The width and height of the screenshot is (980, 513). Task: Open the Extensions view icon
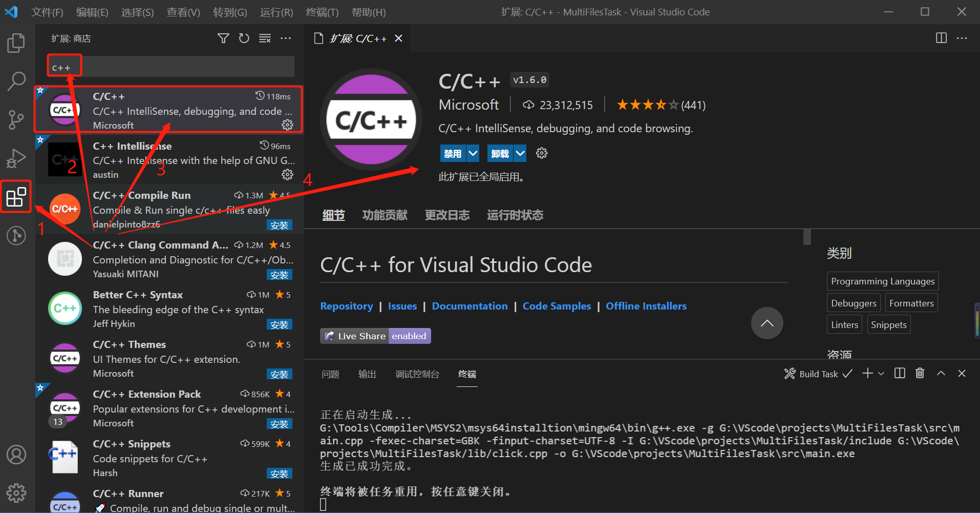[16, 197]
